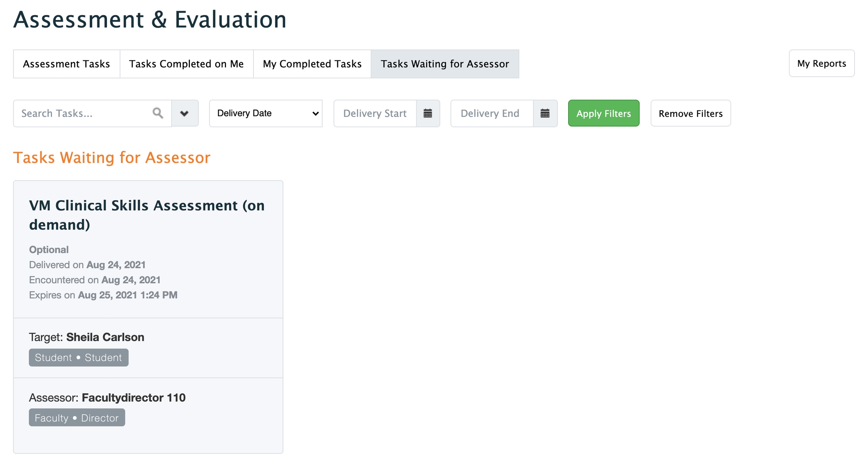The image size is (868, 471).
Task: Click the search magnifier icon
Action: (x=158, y=113)
